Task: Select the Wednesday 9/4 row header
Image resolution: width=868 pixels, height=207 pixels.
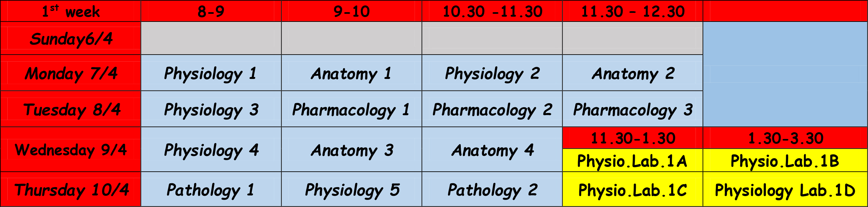Action: pos(70,150)
